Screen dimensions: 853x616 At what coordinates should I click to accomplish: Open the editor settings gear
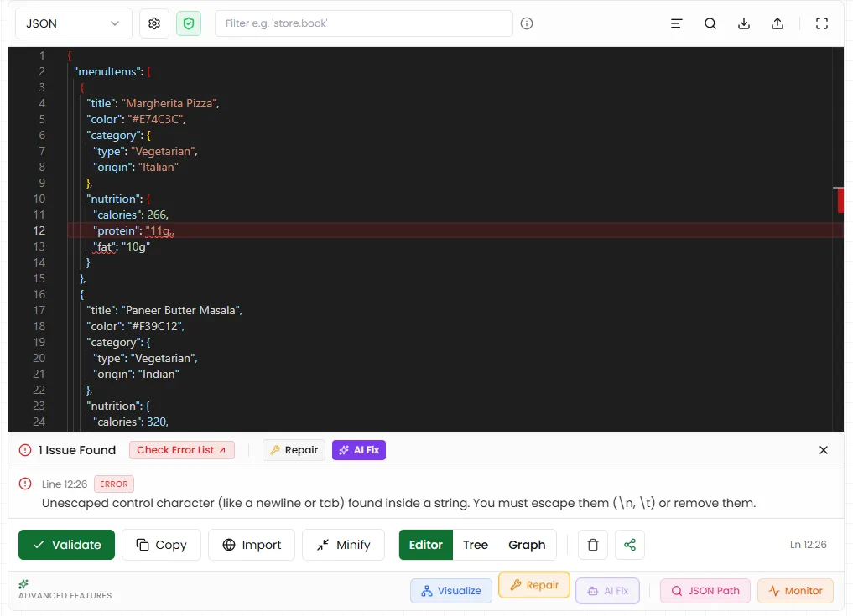point(154,23)
